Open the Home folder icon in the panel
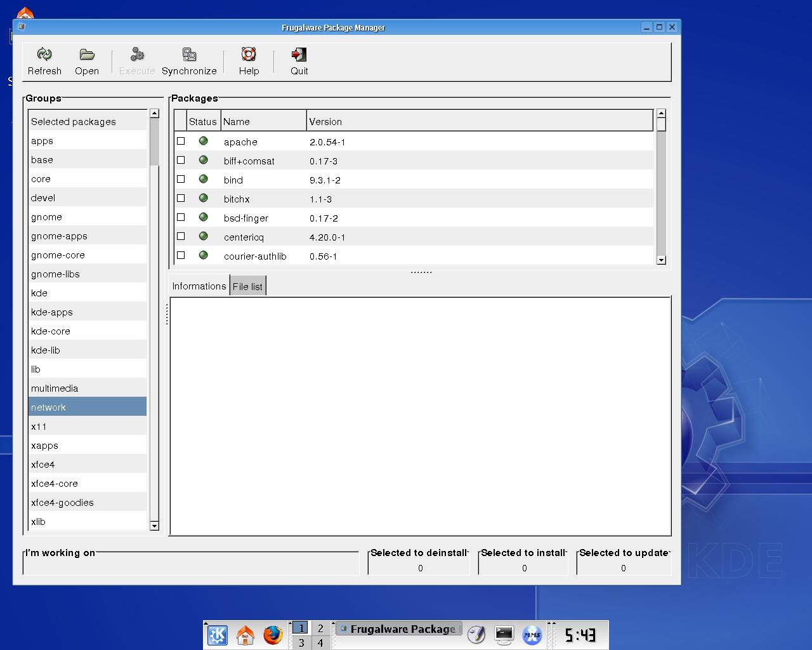This screenshot has width=812, height=650. click(246, 635)
